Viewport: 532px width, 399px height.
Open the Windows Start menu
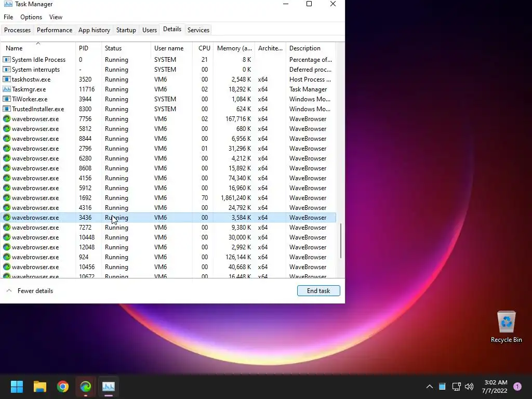[x=17, y=387]
